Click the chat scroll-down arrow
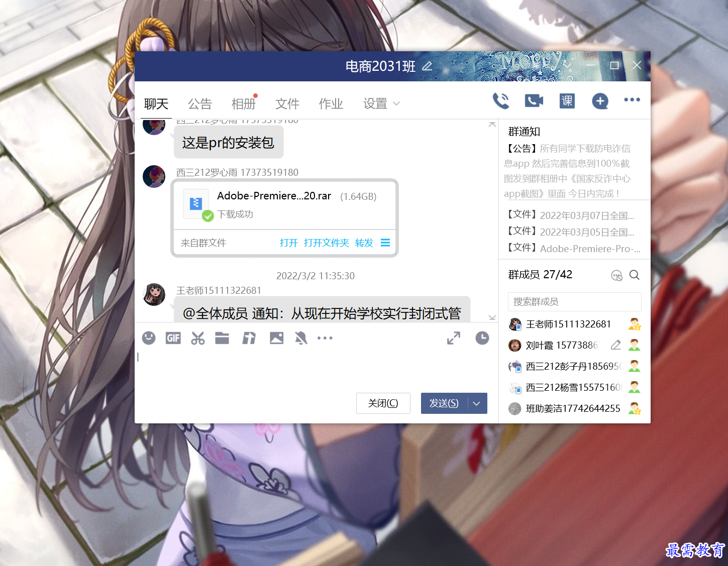Viewport: 728px width, 566px height. (x=492, y=317)
